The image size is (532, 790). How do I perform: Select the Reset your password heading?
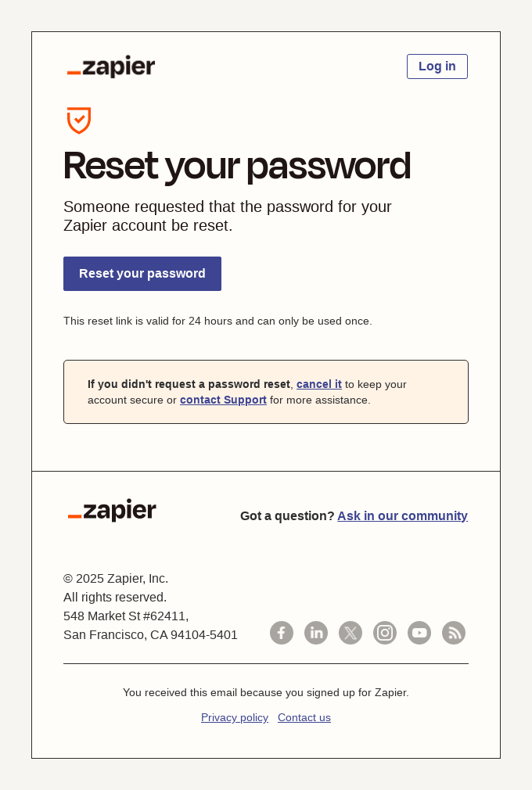[237, 166]
